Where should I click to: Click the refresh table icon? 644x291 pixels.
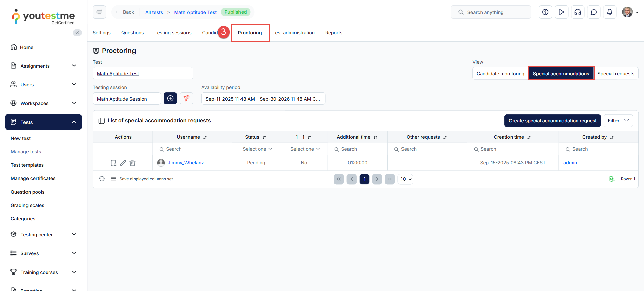pyautogui.click(x=102, y=179)
